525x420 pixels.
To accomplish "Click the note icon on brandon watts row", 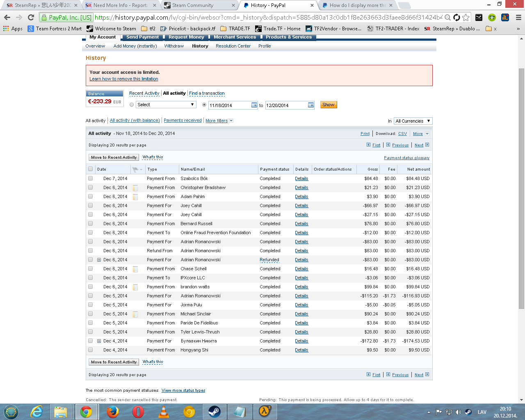I will [x=135, y=287].
